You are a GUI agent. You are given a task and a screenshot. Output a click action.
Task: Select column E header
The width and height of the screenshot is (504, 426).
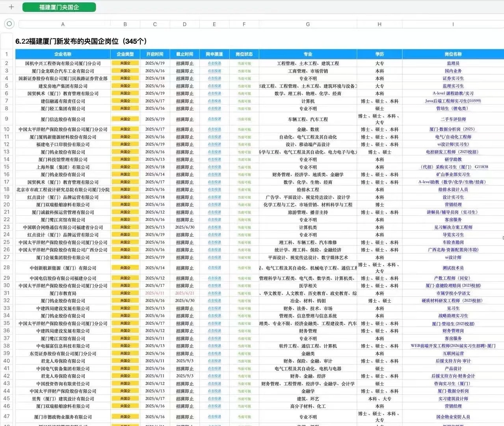point(214,24)
